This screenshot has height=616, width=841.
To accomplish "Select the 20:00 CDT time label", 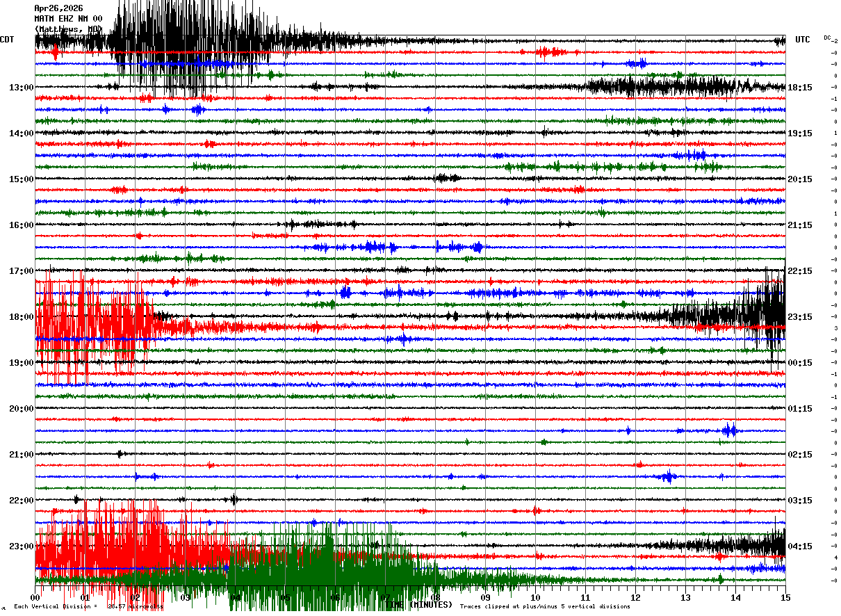I will tap(22, 409).
